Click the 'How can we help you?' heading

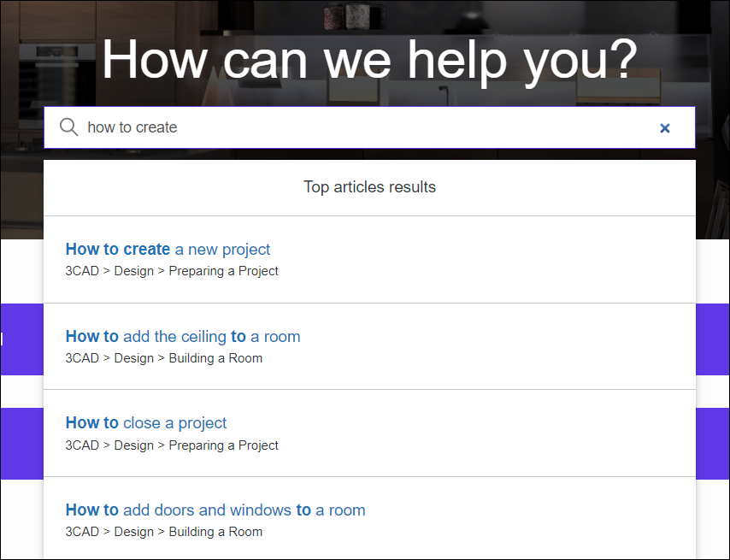click(369, 59)
